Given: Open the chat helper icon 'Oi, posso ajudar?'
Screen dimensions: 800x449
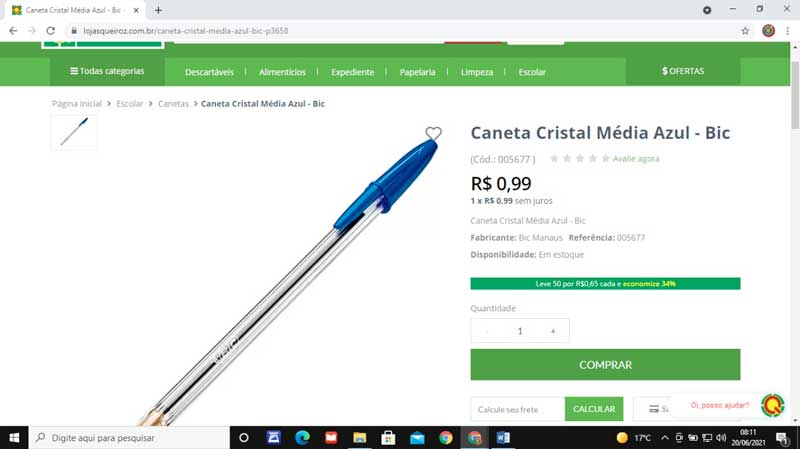Looking at the screenshot, I should (x=772, y=405).
